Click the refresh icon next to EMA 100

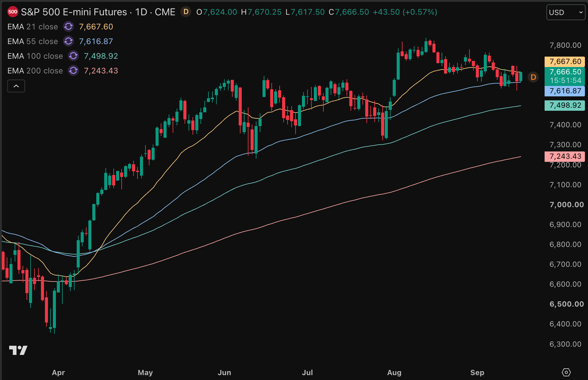click(x=73, y=56)
